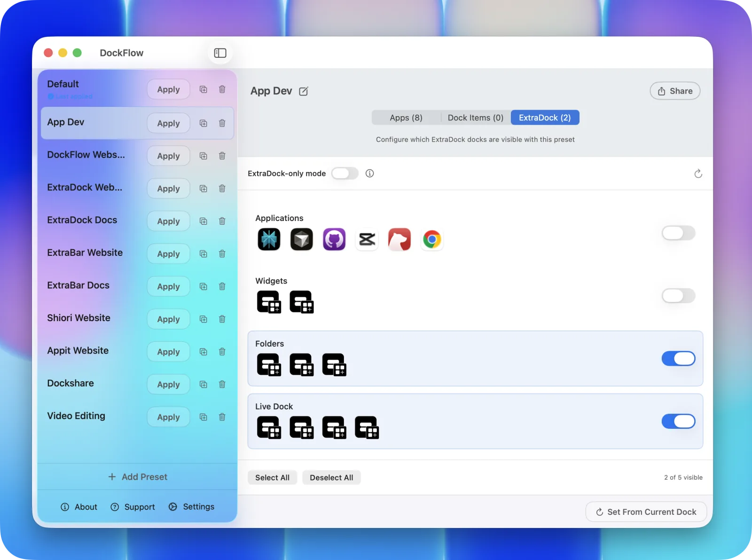752x560 pixels.
Task: Click the dark cube app icon in Applications
Action: (302, 239)
